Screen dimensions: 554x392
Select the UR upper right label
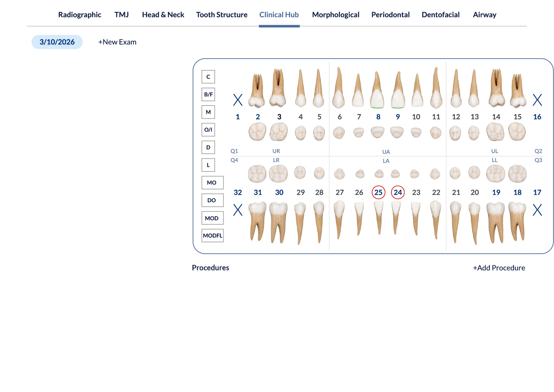pos(276,151)
